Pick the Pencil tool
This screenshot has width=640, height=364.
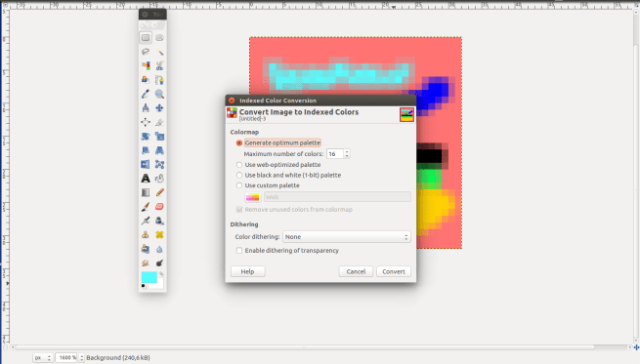click(x=159, y=192)
